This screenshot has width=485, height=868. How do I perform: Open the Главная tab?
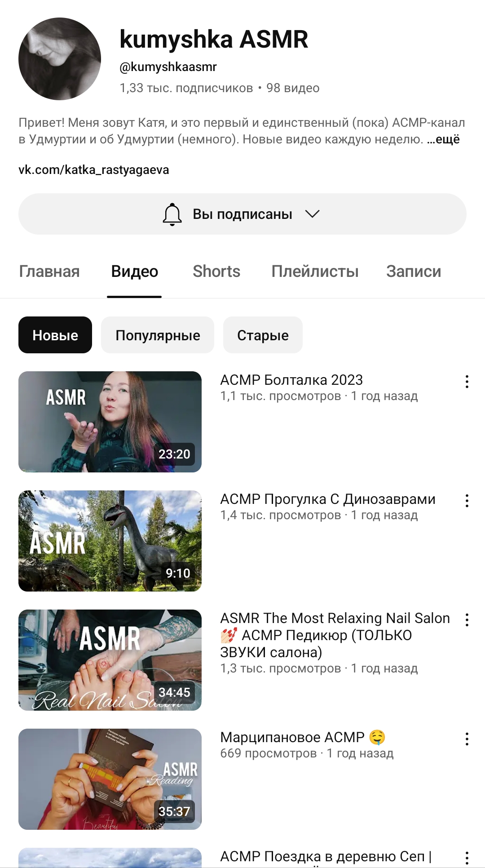[49, 272]
